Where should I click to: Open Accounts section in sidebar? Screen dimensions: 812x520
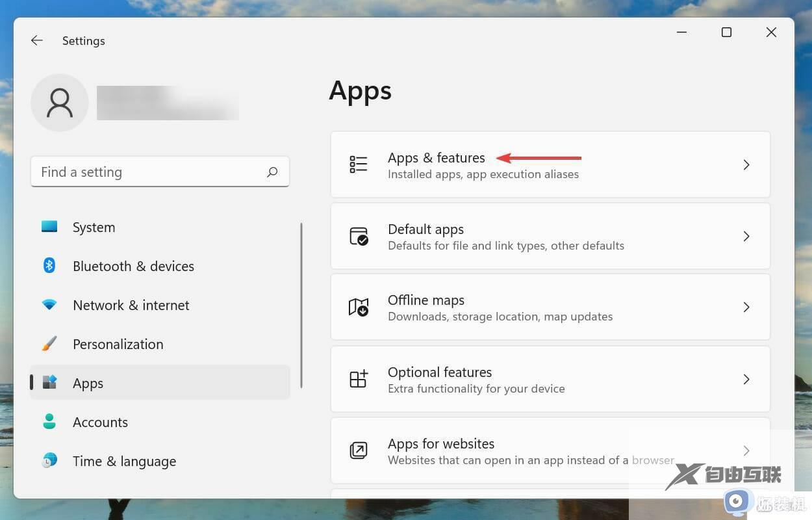tap(100, 422)
